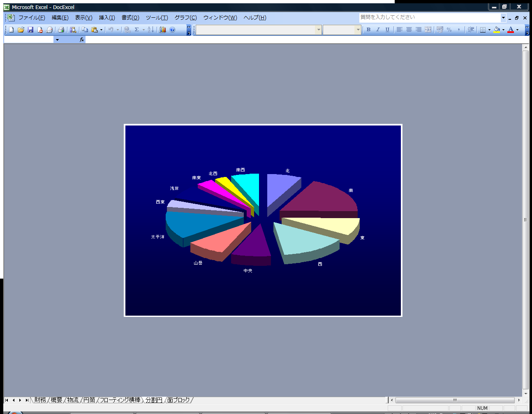Click the insert function fx icon
The image size is (532, 414).
(82, 40)
